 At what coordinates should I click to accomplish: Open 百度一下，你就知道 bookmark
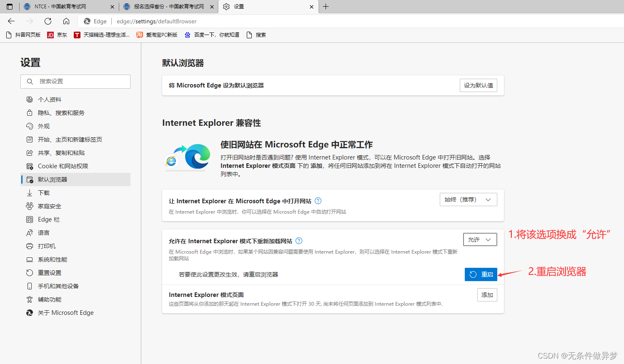click(x=212, y=35)
